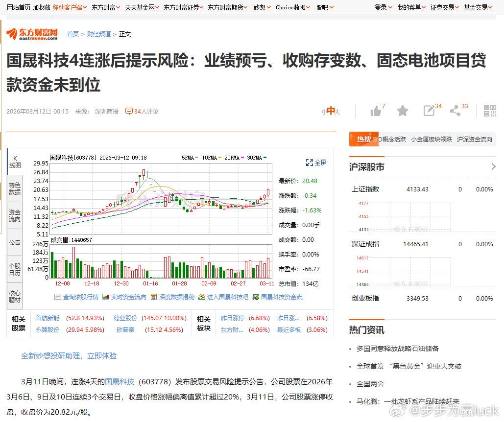Select the 核心题材 sidebar tab
This screenshot has height=422, width=504.
tap(15, 295)
